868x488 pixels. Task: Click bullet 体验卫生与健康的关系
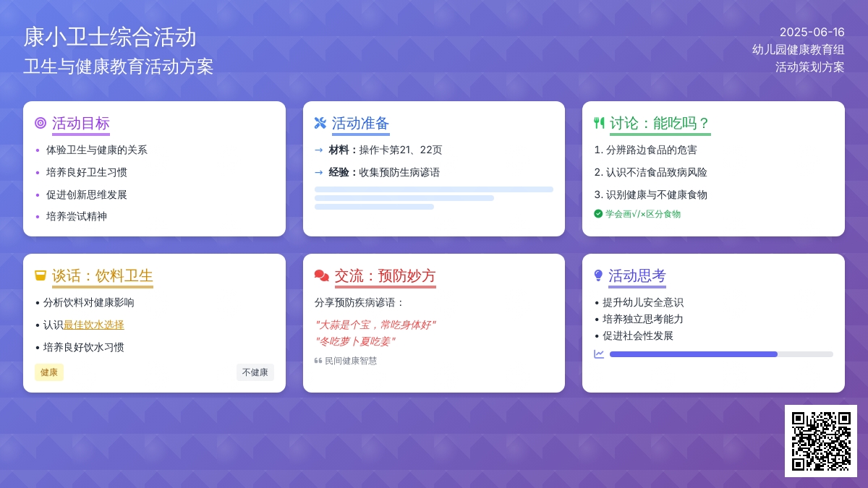(x=97, y=150)
